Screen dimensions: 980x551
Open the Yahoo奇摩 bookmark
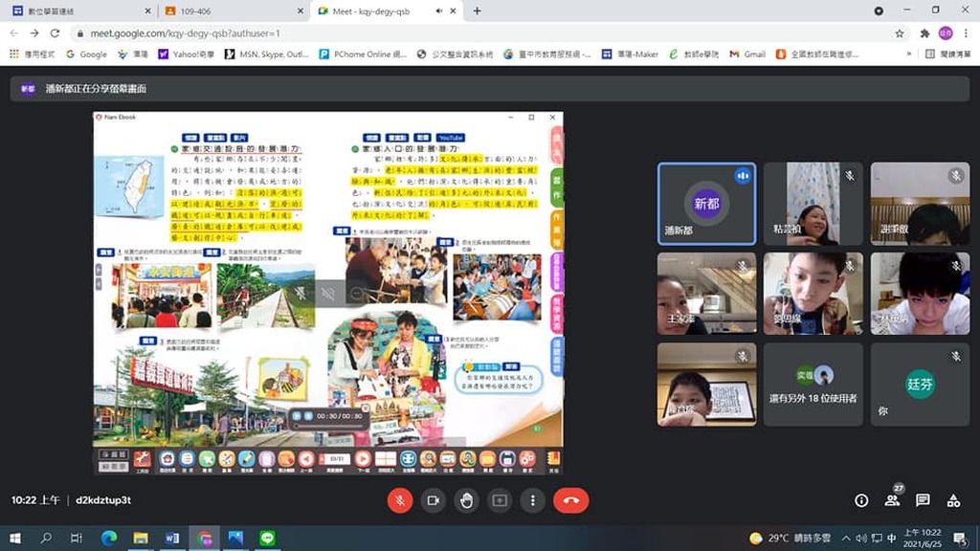[186, 55]
